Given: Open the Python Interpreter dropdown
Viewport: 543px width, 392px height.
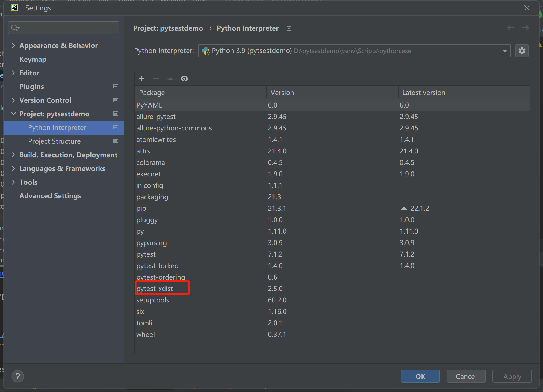Looking at the screenshot, I should coord(504,51).
